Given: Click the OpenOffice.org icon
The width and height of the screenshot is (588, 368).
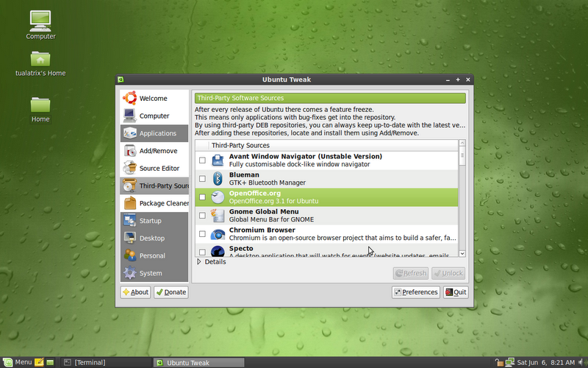Looking at the screenshot, I should pyautogui.click(x=218, y=197).
